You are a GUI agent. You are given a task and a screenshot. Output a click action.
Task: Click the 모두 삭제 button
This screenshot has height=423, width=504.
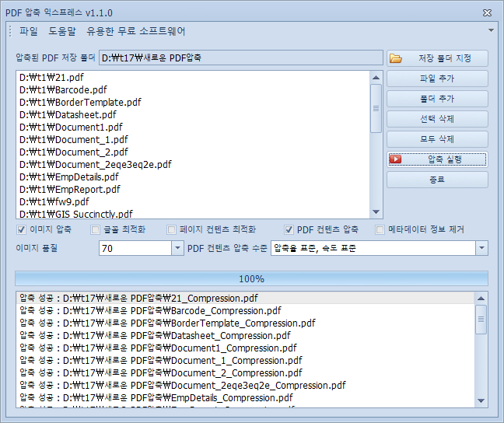[437, 139]
